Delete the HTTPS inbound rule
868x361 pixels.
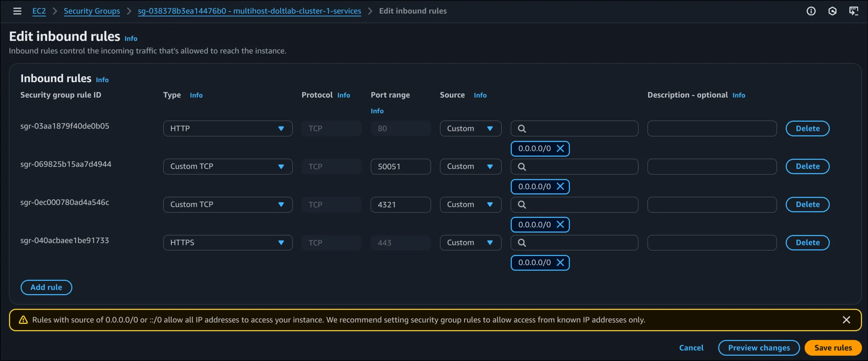coord(807,243)
